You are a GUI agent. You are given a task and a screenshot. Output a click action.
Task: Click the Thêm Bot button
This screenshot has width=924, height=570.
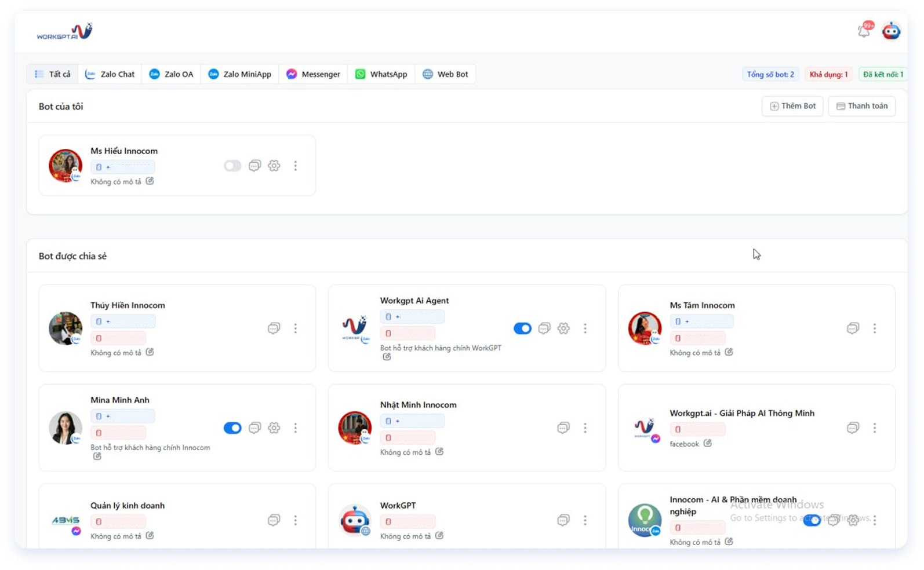pyautogui.click(x=792, y=106)
